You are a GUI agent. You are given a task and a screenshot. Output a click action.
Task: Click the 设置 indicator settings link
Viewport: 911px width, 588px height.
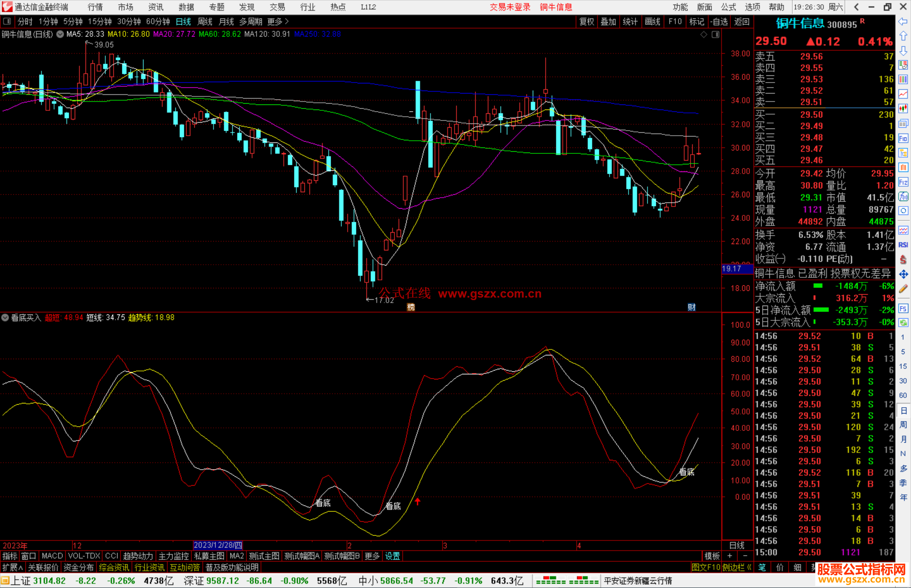click(x=392, y=556)
